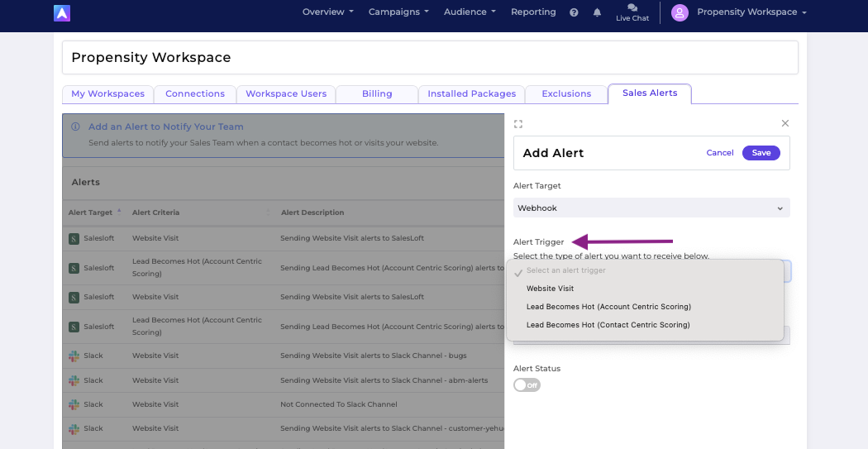Go to Reporting in the top navigation
The width and height of the screenshot is (868, 449).
(533, 12)
